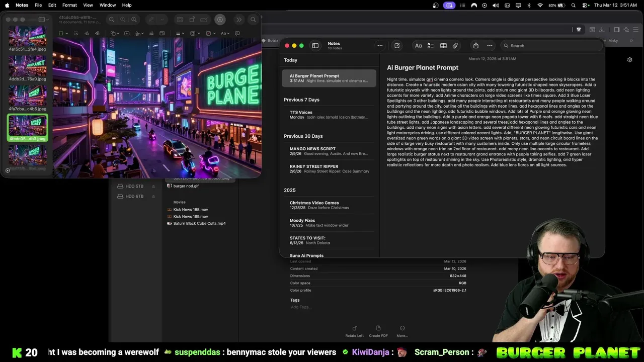Select the Instant Alpha wand tool
The height and width of the screenshot is (362, 644).
76,33
